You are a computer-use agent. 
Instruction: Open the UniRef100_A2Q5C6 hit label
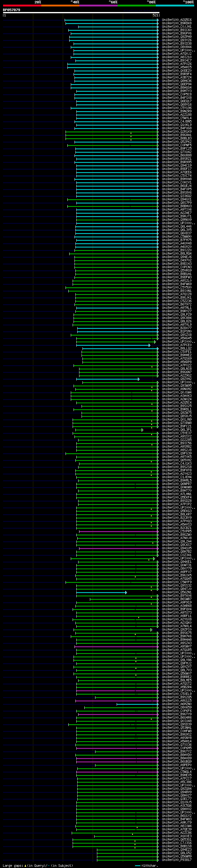coord(177,20)
